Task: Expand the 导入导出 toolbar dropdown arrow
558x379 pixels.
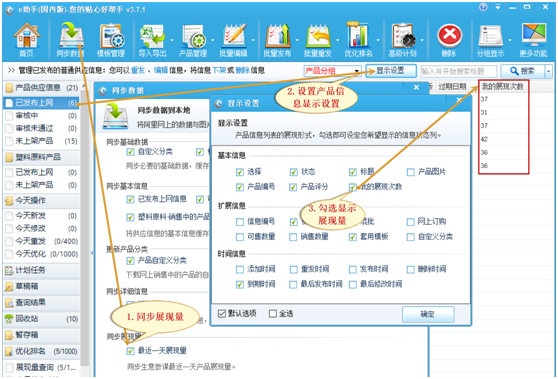Action: pos(172,40)
